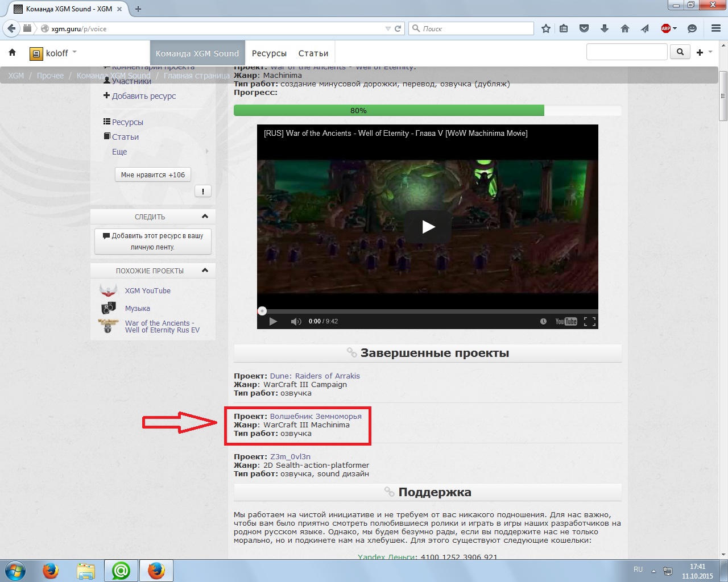Screen dimensions: 728x582
Task: Click the exclamation mark report button
Action: coord(203,192)
